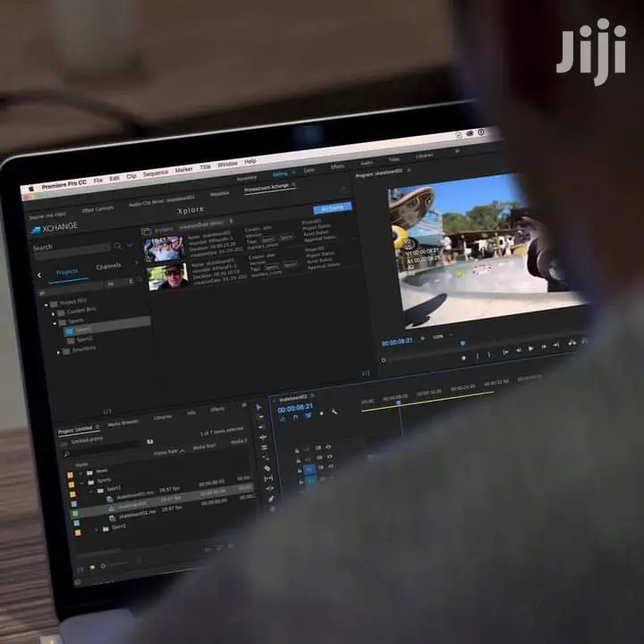Expand the Sport2 bin in project panel
This screenshot has width=644, height=644.
click(97, 530)
